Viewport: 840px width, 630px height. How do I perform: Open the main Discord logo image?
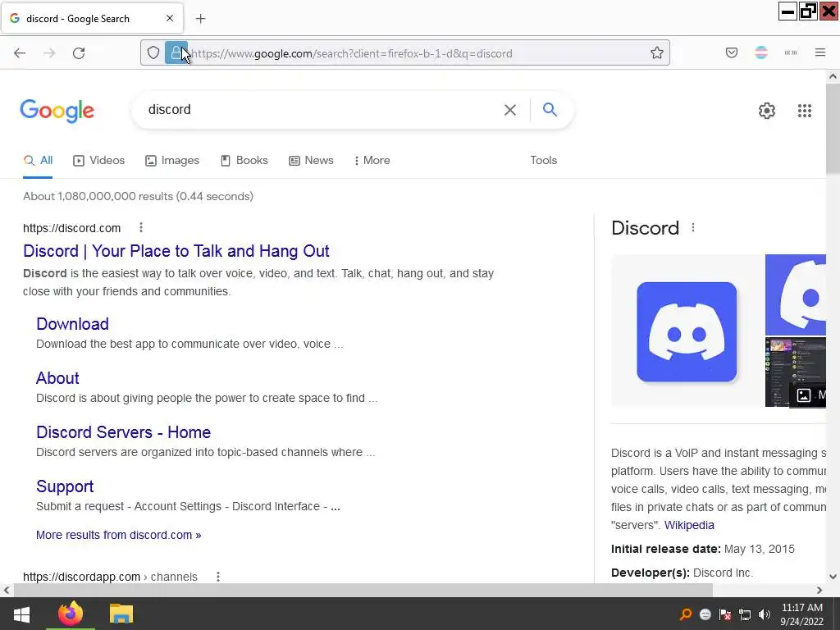(687, 331)
